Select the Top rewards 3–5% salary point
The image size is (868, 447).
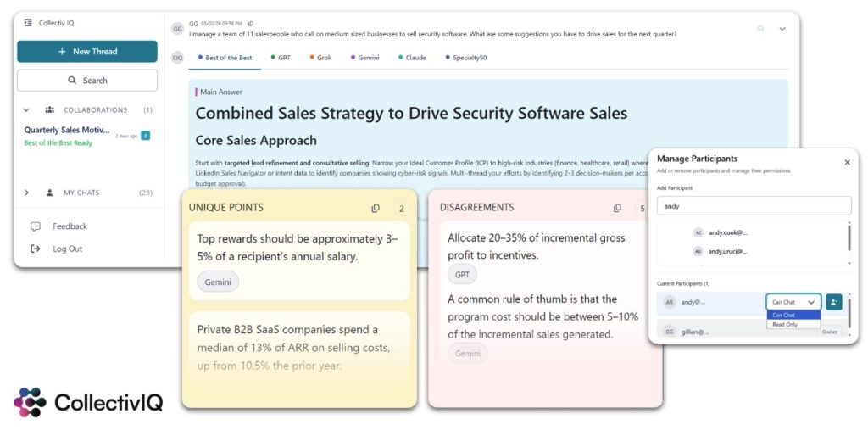pos(299,248)
